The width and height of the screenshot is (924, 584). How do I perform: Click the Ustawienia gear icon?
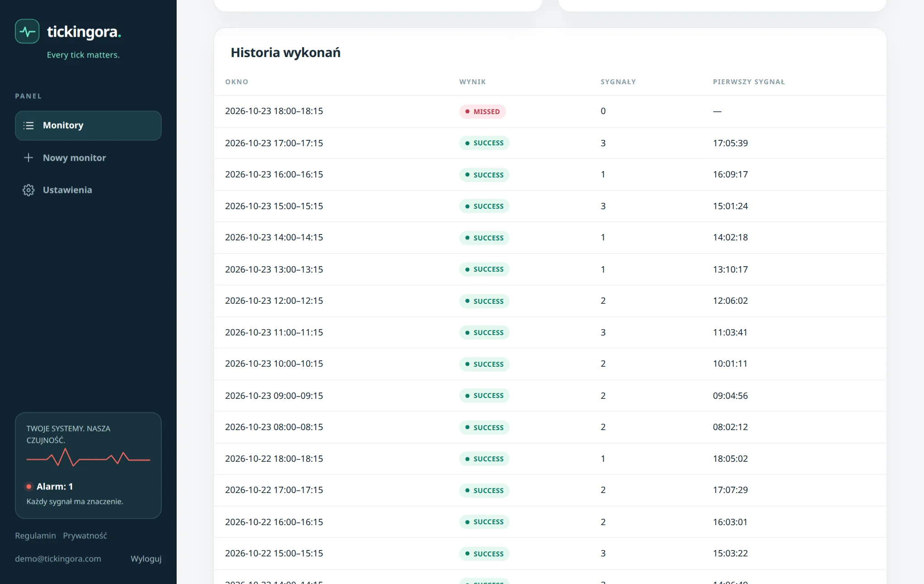click(x=29, y=190)
